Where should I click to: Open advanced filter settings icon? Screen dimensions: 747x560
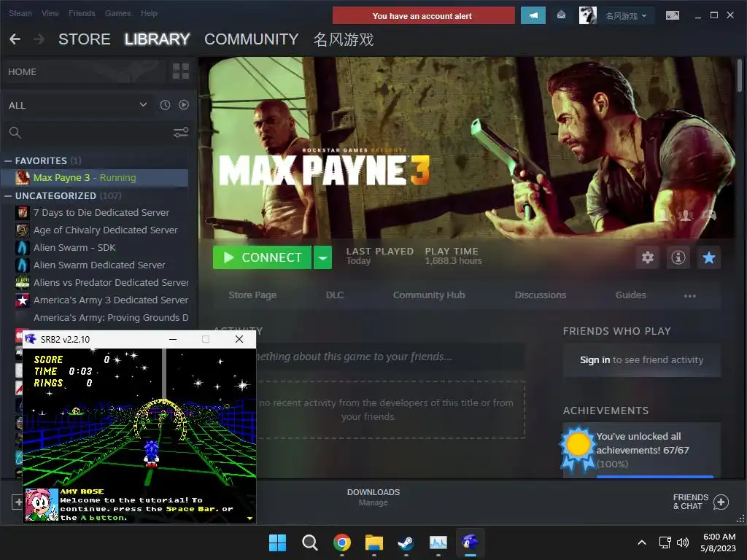181,133
